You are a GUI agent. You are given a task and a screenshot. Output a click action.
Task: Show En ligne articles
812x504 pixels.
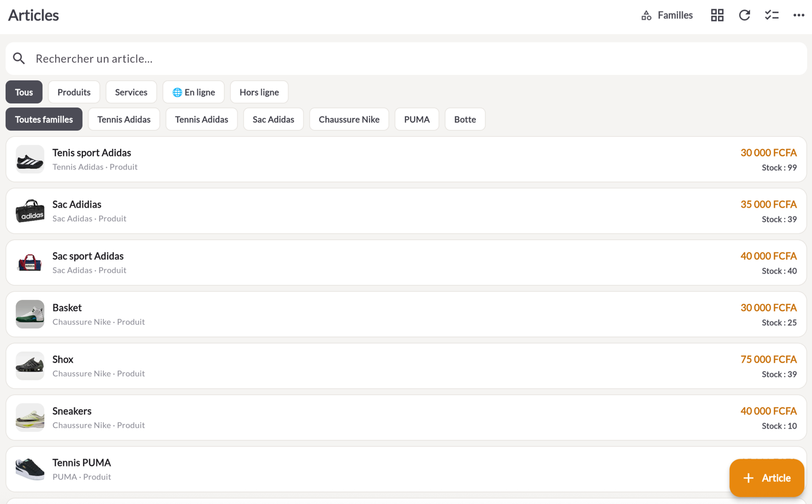click(x=194, y=92)
